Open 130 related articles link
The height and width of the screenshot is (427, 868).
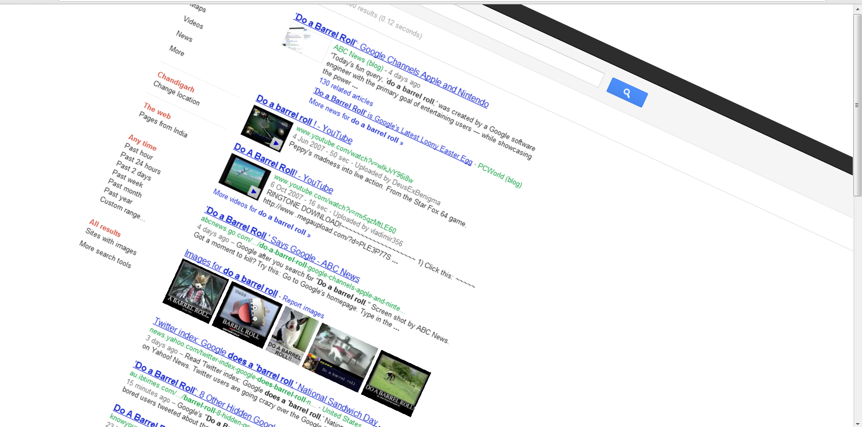coord(346,92)
